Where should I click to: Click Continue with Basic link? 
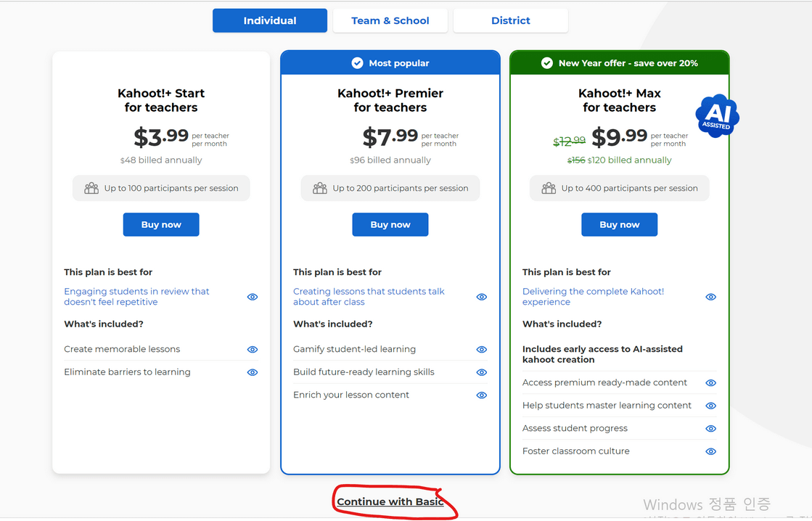390,502
